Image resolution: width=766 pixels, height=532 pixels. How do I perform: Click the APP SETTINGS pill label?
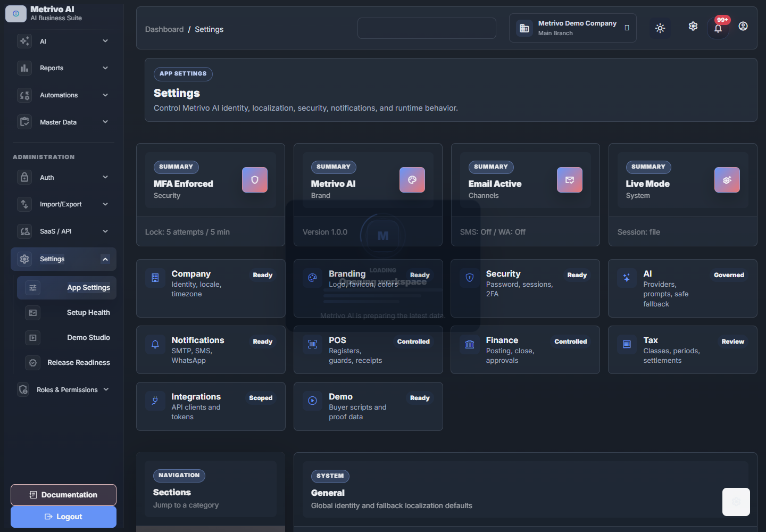click(183, 74)
